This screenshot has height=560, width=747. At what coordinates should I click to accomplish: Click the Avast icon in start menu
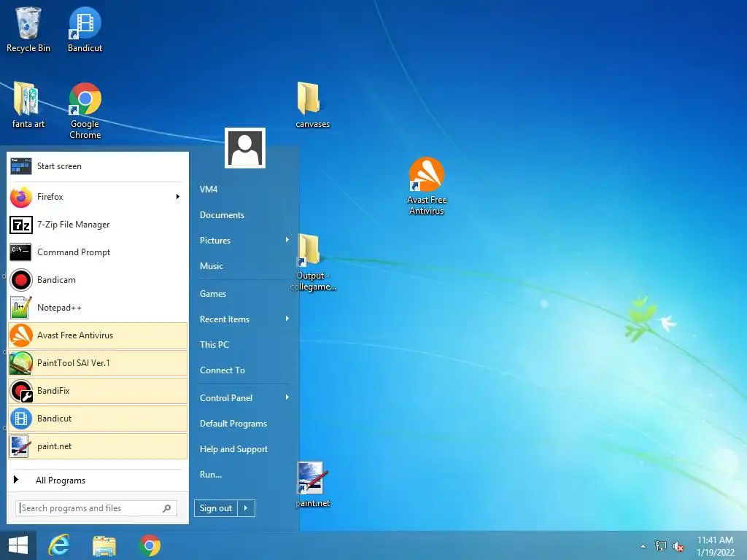(x=21, y=335)
